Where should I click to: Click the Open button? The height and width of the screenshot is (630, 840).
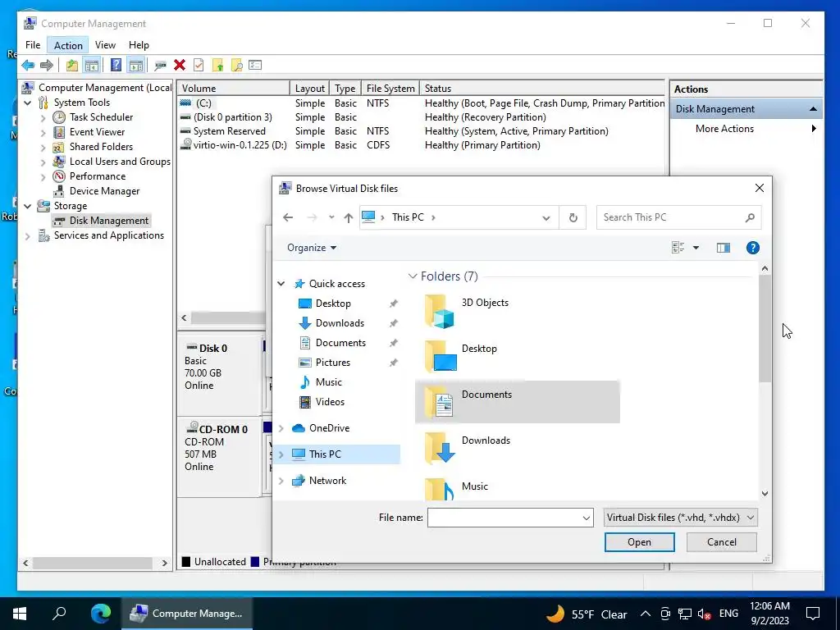point(639,542)
